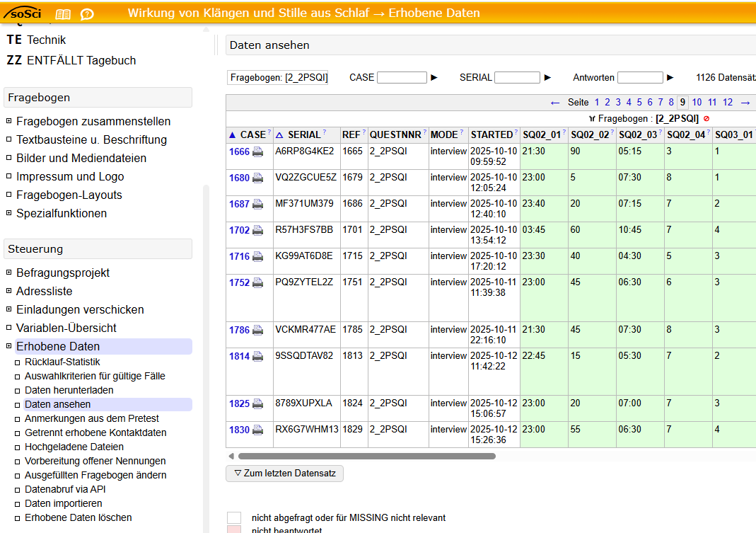Image resolution: width=756 pixels, height=533 pixels.
Task: Collapse the Erhobene Daten section
Action: (x=9, y=346)
